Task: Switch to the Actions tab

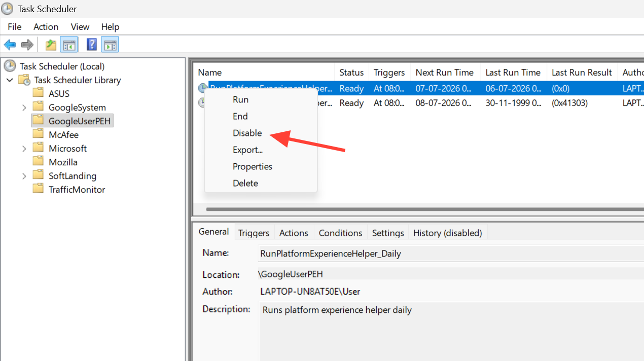Action: pos(294,233)
